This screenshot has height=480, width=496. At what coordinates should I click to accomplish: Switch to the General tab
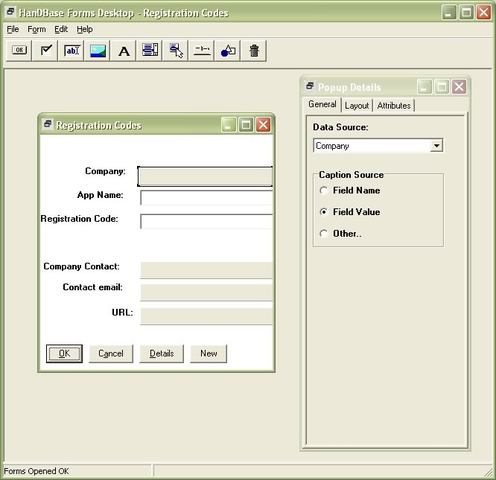[x=322, y=104]
